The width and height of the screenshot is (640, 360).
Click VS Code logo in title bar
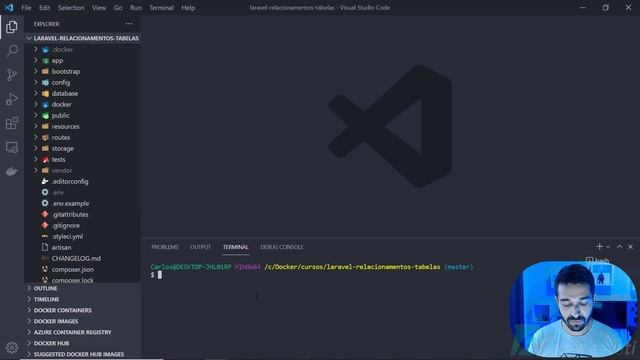pyautogui.click(x=9, y=7)
